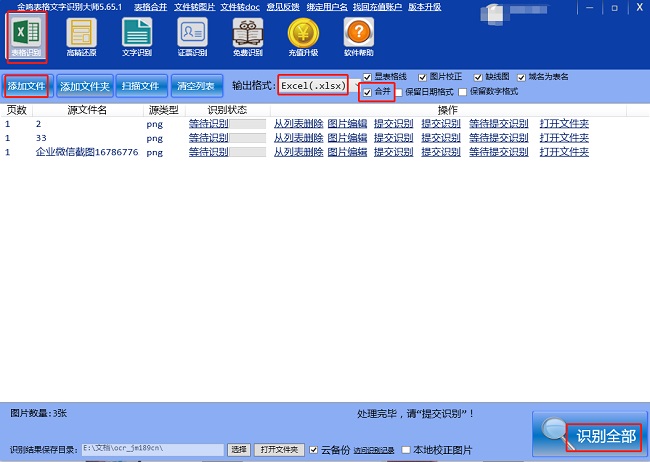Click progress bar for 企业微信截图16786776
The width and height of the screenshot is (650, 462).
[247, 152]
